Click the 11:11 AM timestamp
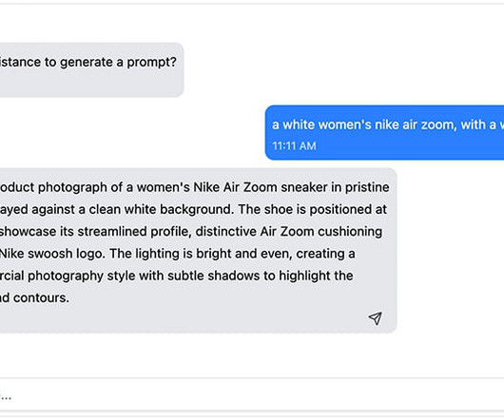 (x=294, y=145)
